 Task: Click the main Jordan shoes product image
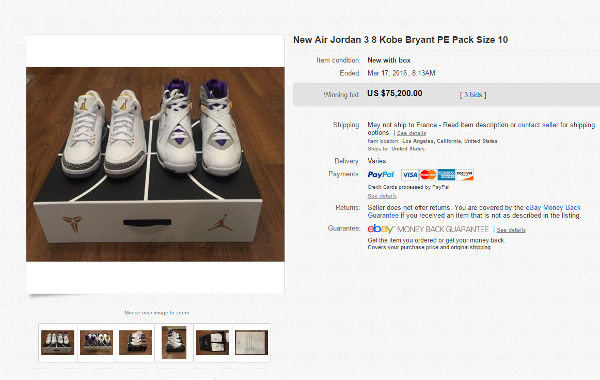[x=155, y=165]
